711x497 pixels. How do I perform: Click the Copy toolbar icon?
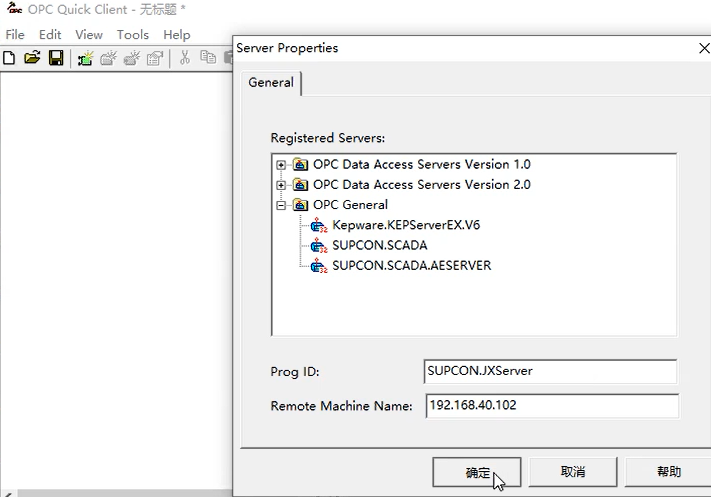208,57
